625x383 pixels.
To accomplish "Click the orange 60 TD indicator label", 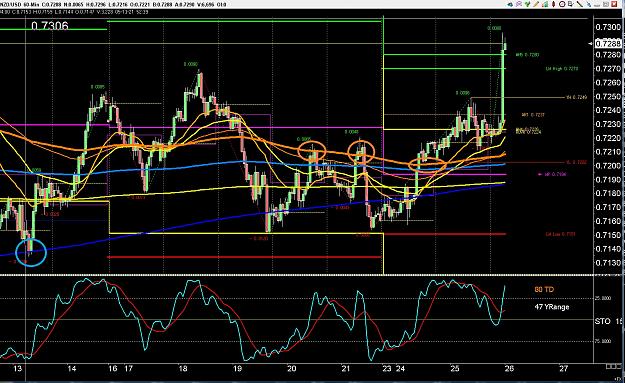I will [544, 290].
